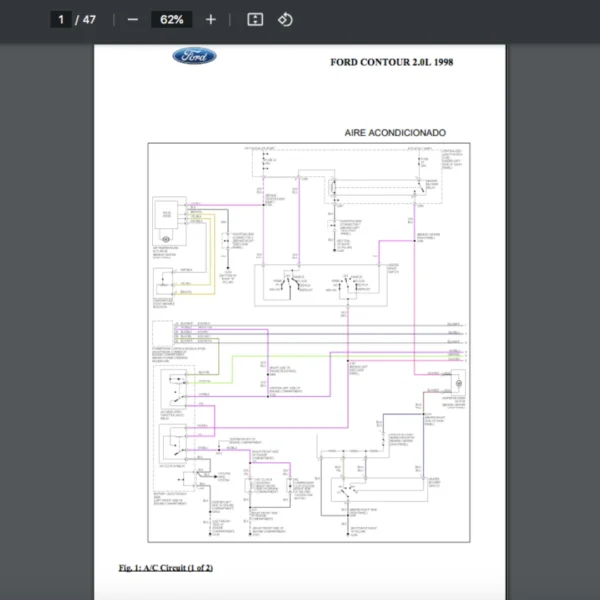The height and width of the screenshot is (600, 600).
Task: Rotate the document with the rotate icon
Action: 285,19
